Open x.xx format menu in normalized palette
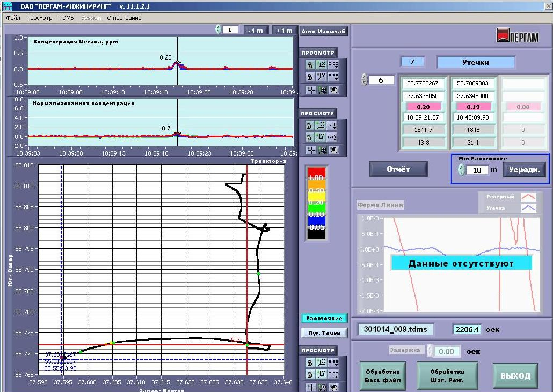This screenshot has width=553, height=392. click(x=332, y=125)
